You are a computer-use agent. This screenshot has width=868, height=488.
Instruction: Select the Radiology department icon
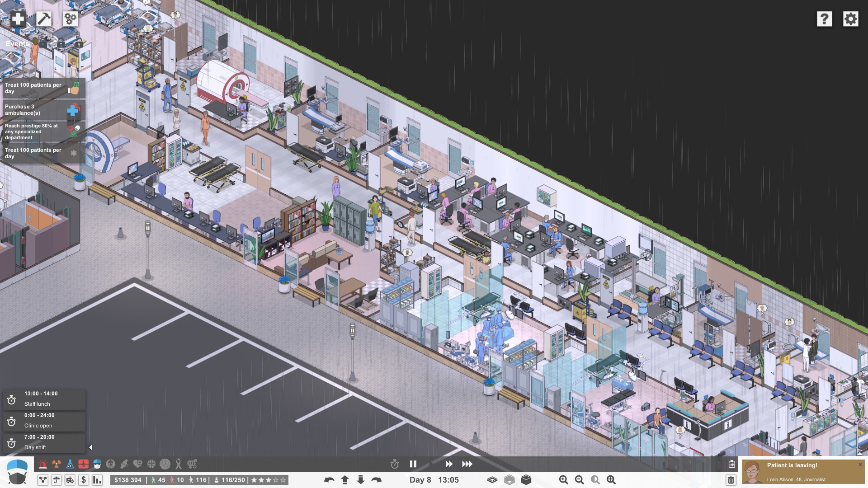pyautogui.click(x=57, y=464)
